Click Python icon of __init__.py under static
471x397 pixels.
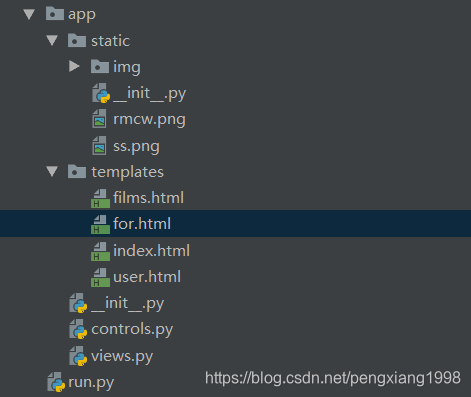coord(101,93)
